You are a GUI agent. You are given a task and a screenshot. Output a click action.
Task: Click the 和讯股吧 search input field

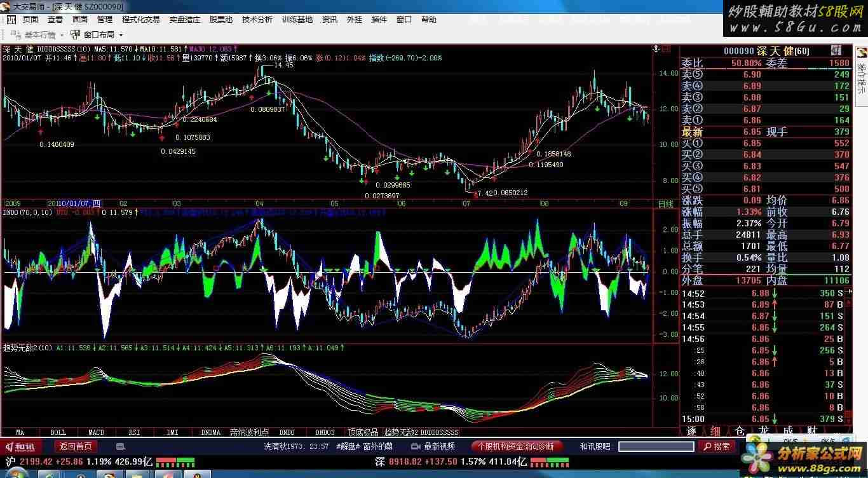[656, 446]
